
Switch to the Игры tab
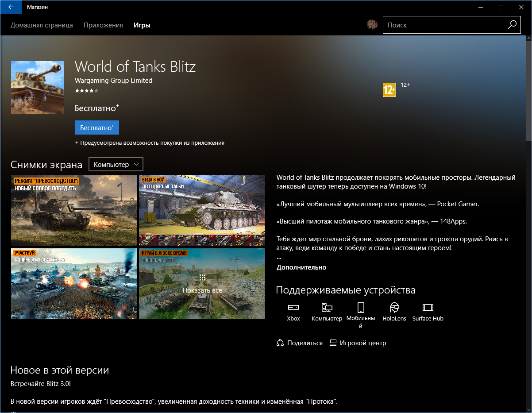142,25
